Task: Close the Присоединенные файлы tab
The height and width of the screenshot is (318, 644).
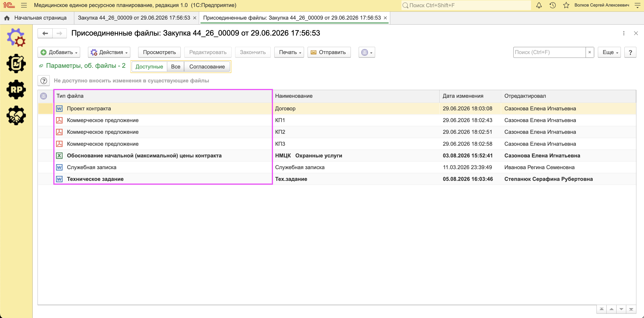Action: [385, 18]
